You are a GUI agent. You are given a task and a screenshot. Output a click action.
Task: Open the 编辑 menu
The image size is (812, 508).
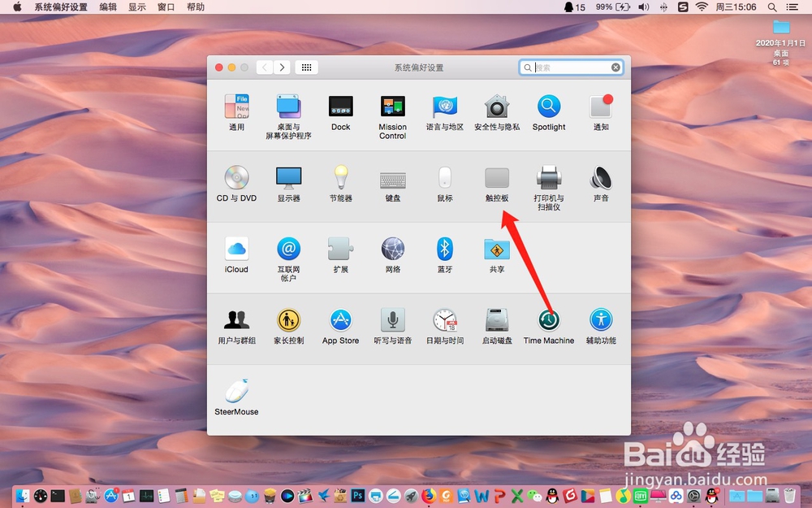108,7
